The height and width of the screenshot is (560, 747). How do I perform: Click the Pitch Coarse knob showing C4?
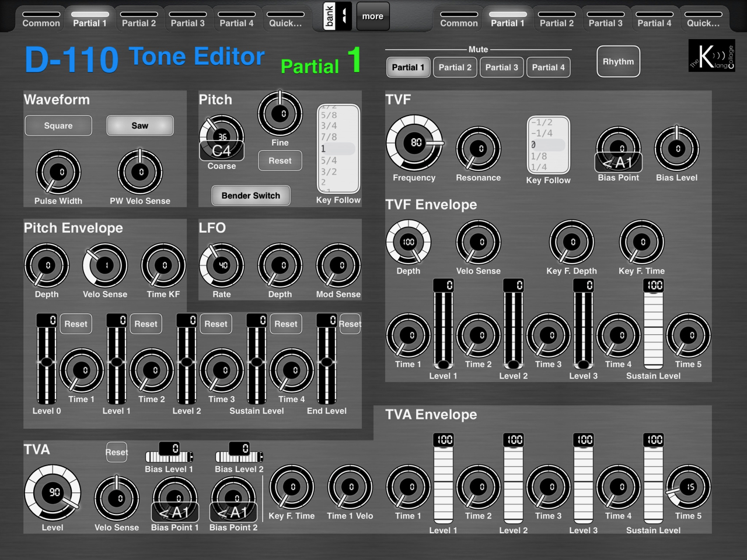click(x=222, y=138)
